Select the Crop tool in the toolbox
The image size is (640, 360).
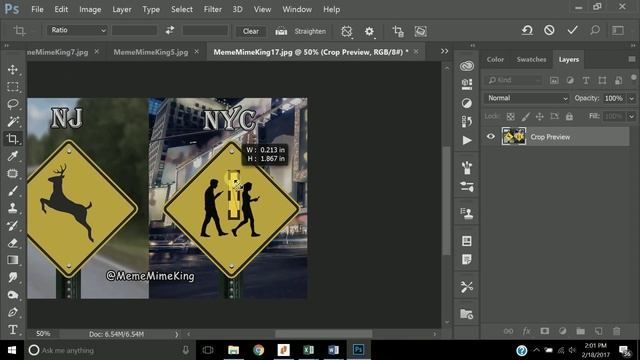point(13,138)
